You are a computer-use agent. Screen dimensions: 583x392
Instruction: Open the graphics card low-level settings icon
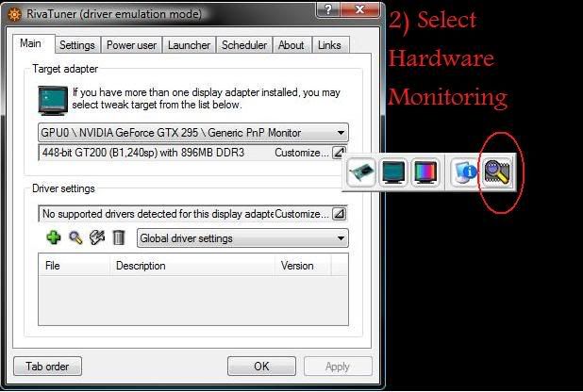(361, 172)
